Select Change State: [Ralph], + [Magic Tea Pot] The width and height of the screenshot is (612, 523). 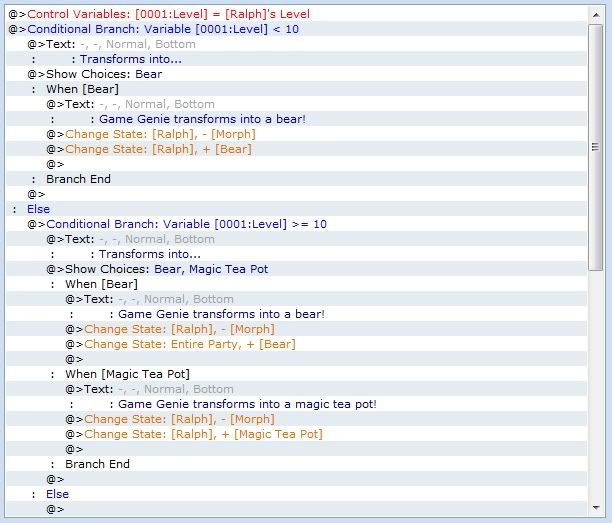tap(297, 434)
